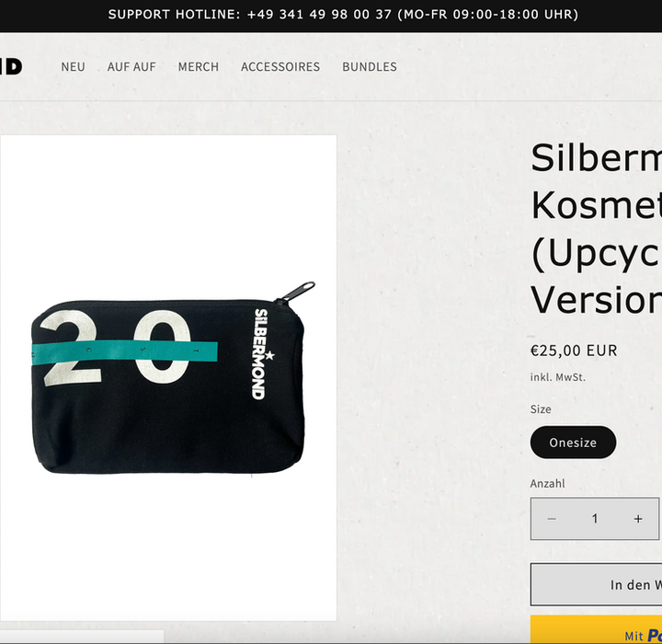This screenshot has width=662, height=644.
Task: Open the NEU menu item
Action: [x=73, y=67]
